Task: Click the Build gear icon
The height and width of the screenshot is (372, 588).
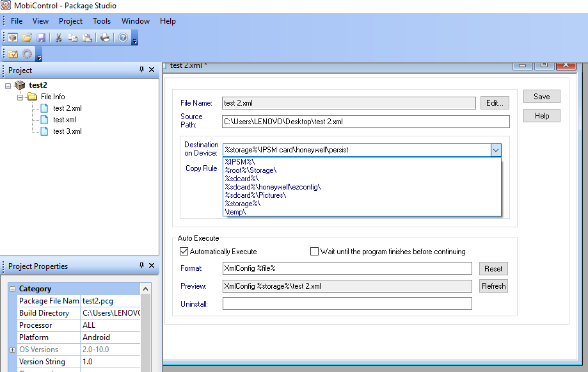Action: [x=28, y=54]
